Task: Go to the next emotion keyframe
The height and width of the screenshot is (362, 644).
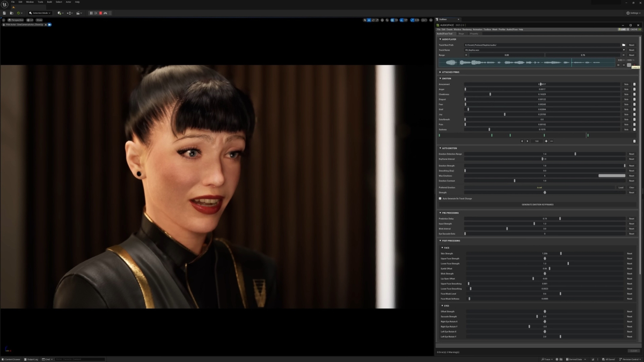Action: (x=527, y=141)
